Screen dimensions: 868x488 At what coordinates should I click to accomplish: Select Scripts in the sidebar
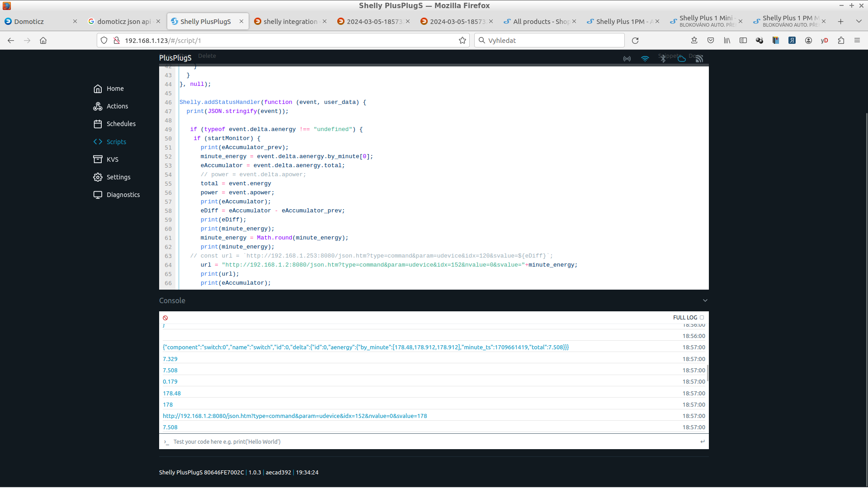point(110,142)
